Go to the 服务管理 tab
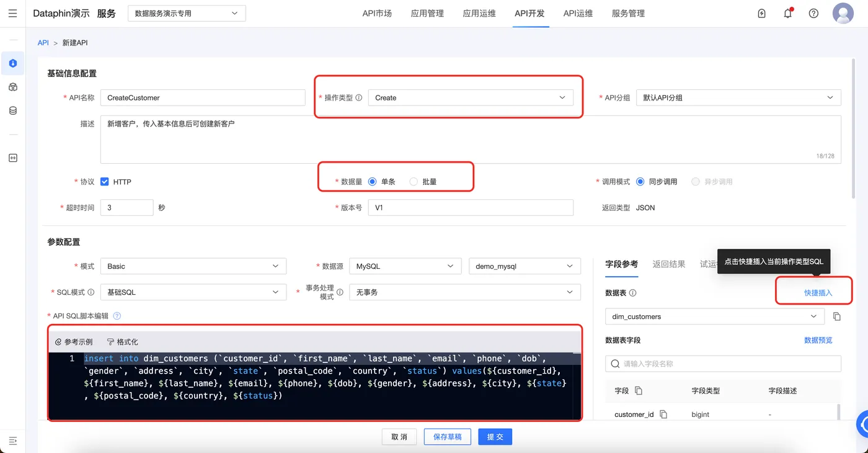The width and height of the screenshot is (868, 453). point(628,13)
